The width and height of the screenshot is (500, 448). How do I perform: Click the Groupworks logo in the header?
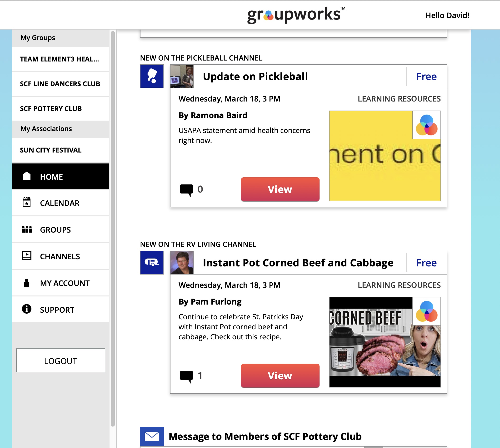click(296, 15)
